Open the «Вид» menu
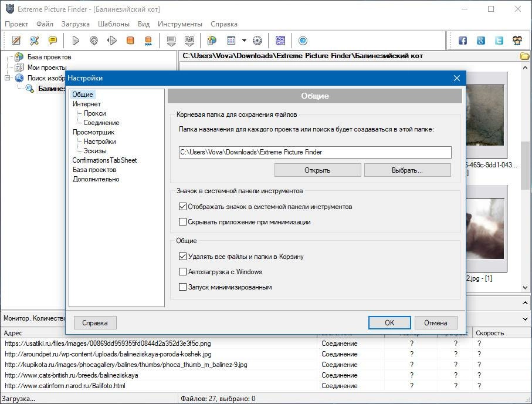 (144, 24)
